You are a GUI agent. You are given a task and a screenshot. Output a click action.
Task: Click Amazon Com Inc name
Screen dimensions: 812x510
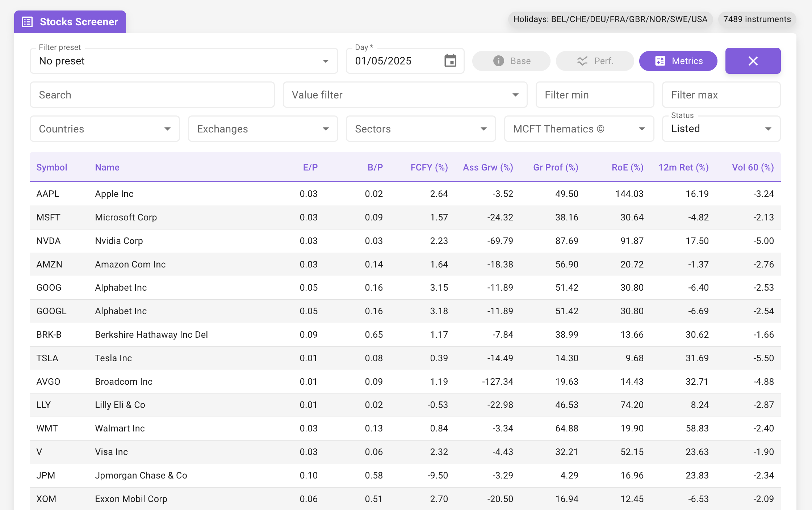(130, 264)
